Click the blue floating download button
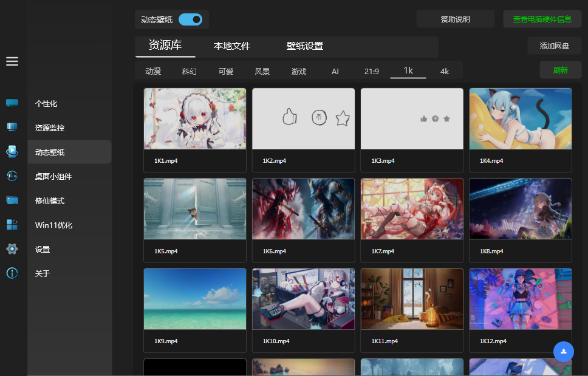Image resolution: width=588 pixels, height=376 pixels. [563, 352]
